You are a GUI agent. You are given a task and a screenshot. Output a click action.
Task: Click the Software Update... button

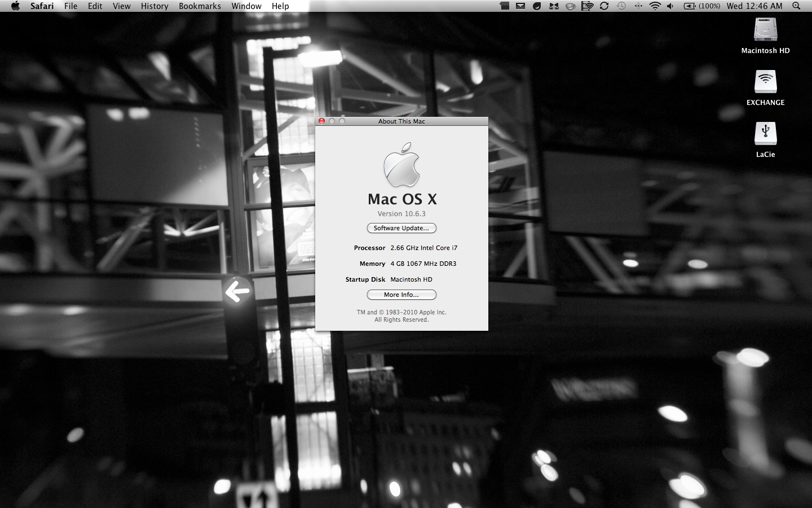coord(401,228)
